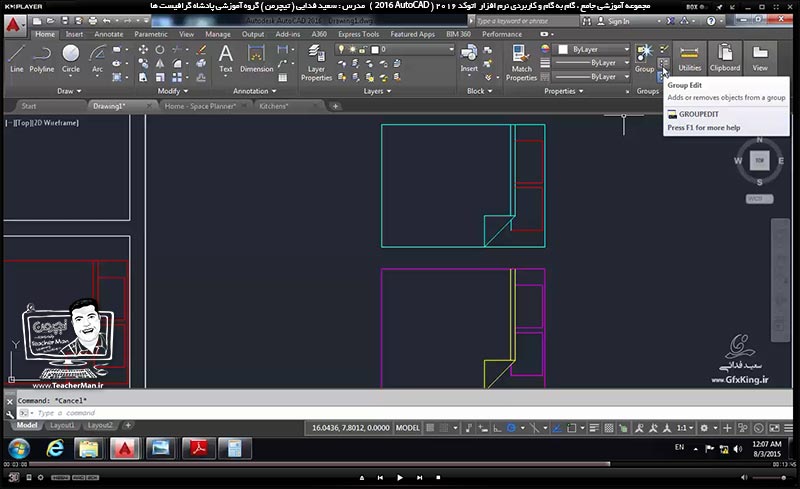Switch to the Annotate ribbon tab
This screenshot has height=489, width=800.
(x=109, y=34)
